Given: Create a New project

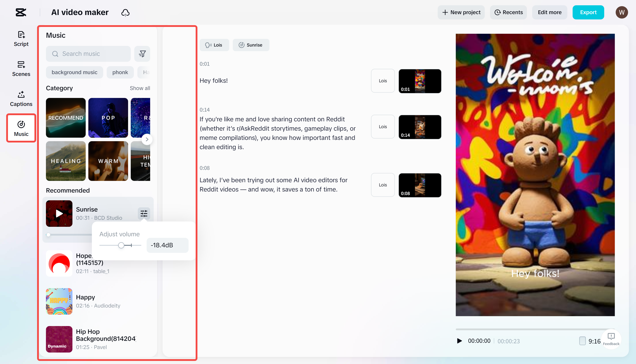Looking at the screenshot, I should pos(461,12).
